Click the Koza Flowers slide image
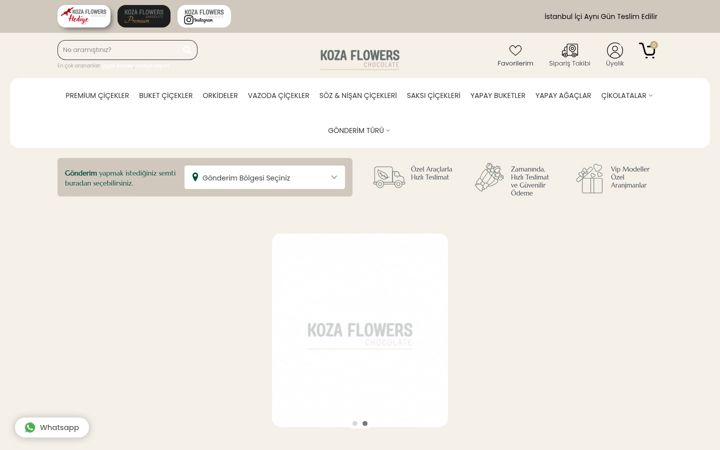720x450 pixels. click(x=360, y=330)
